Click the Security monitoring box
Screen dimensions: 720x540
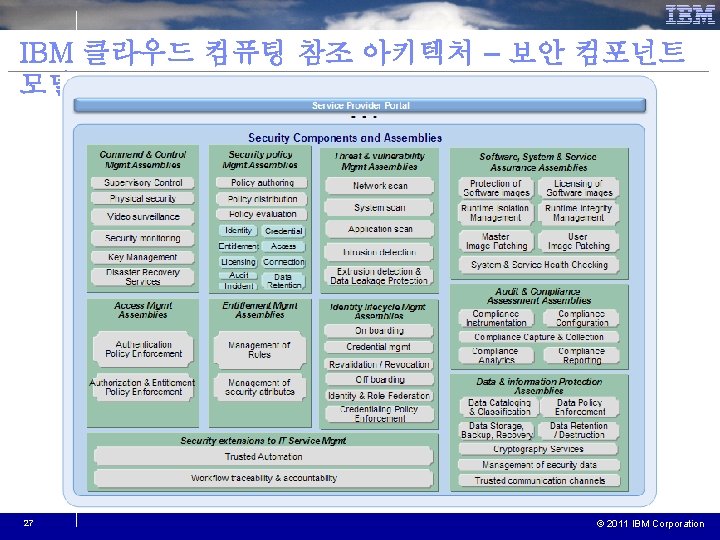click(143, 238)
